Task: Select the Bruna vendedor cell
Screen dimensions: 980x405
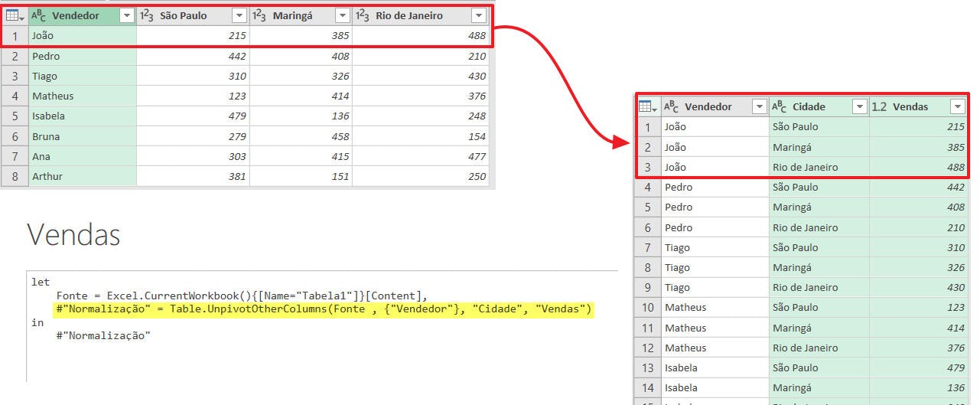Action: (x=83, y=136)
